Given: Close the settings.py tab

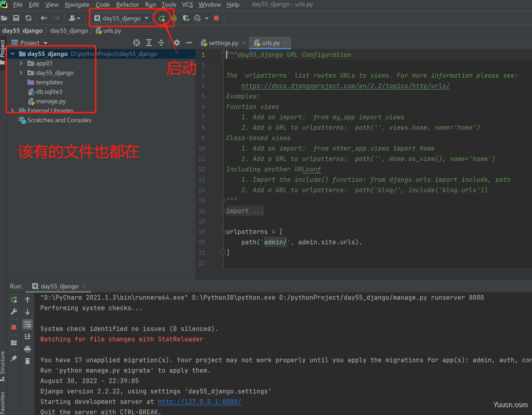Looking at the screenshot, I should click(x=244, y=43).
